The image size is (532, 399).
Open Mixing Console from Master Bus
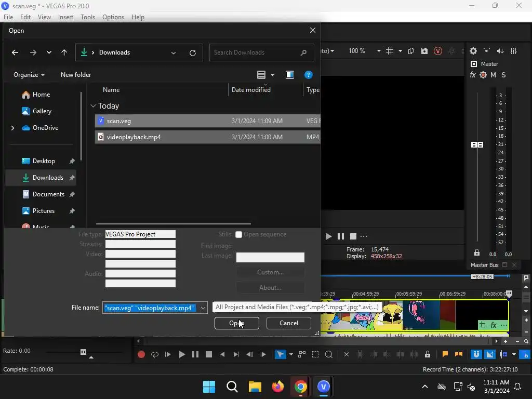(x=514, y=51)
